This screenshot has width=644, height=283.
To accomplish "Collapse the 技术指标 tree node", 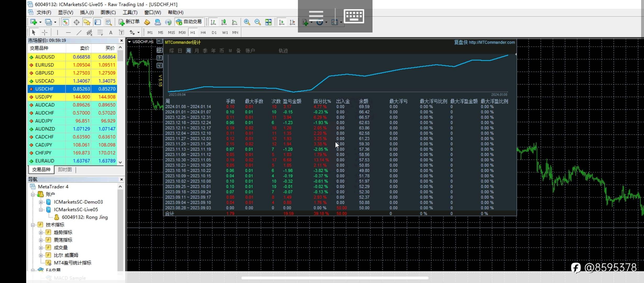I will click(33, 225).
